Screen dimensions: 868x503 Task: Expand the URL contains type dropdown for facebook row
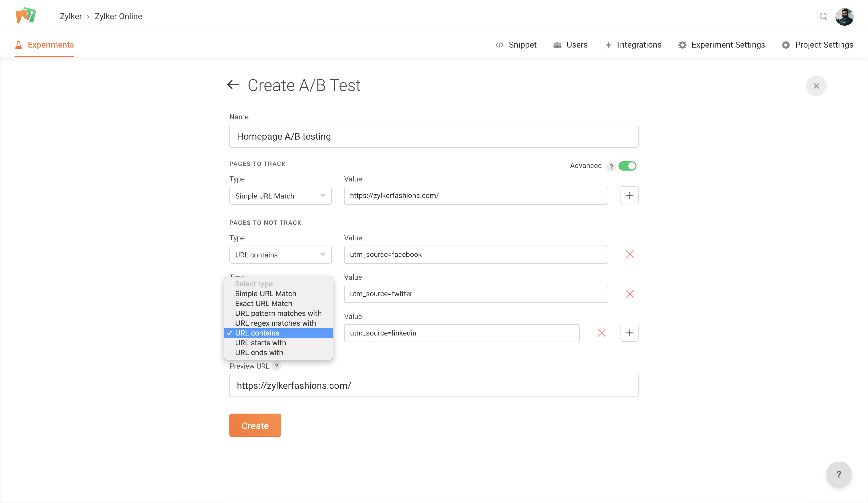point(280,255)
